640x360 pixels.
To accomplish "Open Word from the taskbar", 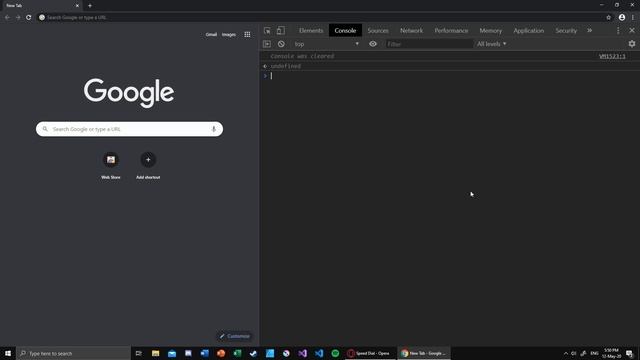I will pos(204,353).
